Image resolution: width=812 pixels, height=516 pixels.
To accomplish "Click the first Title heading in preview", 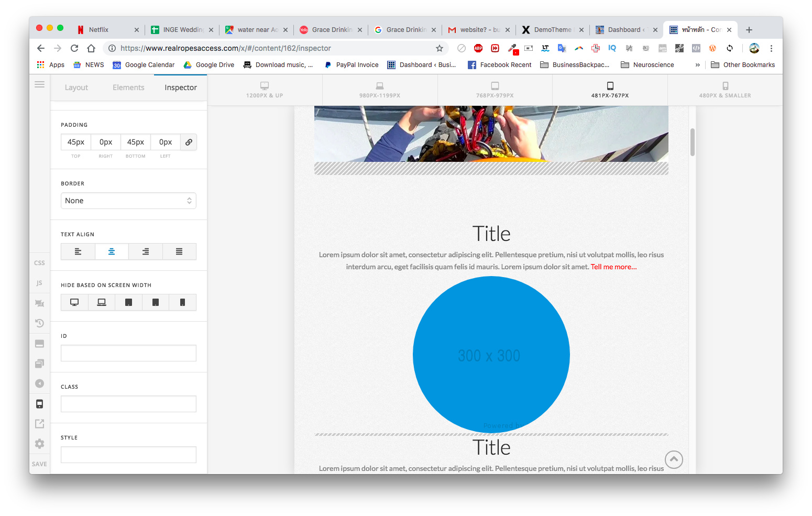I will pos(491,234).
